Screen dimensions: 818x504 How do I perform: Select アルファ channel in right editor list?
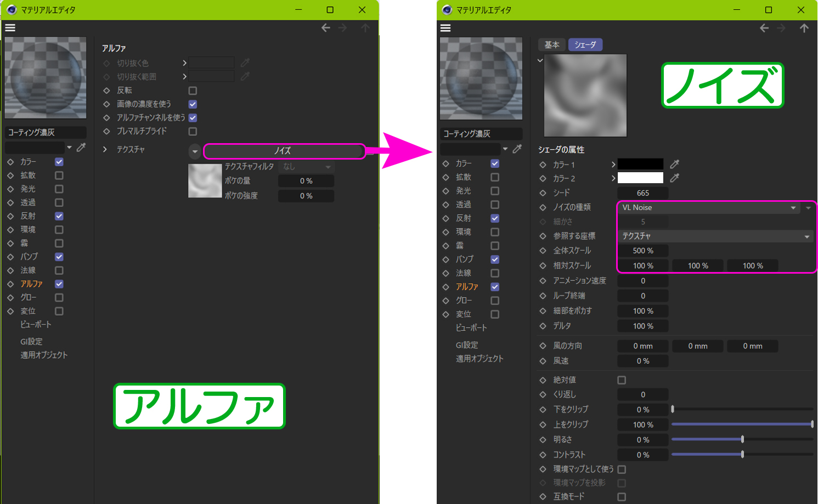[x=467, y=287]
